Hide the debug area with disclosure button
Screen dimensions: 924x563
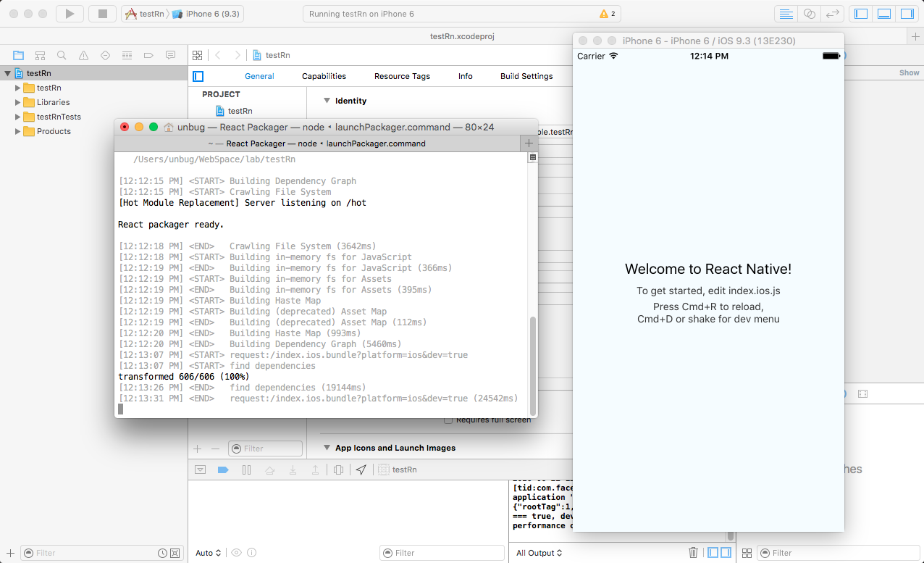[201, 470]
